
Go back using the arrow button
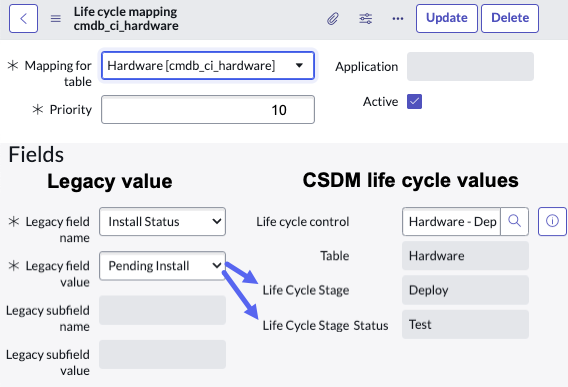(24, 18)
